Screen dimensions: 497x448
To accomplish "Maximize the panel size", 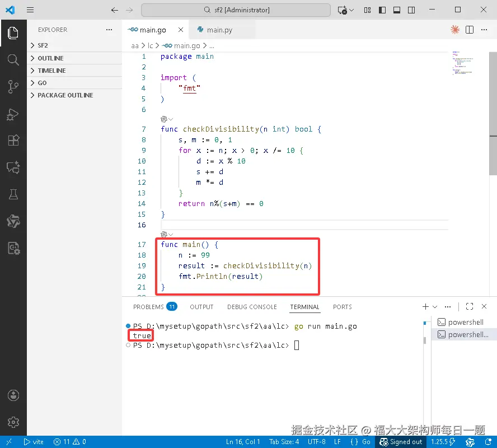I will point(470,306).
